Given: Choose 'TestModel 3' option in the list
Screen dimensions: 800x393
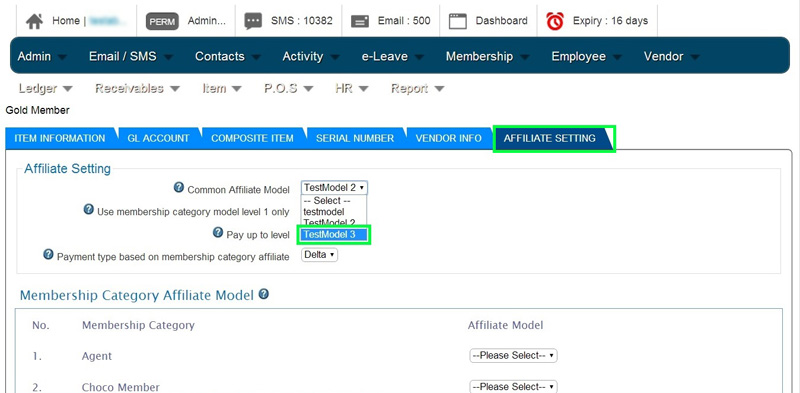Looking at the screenshot, I should (334, 235).
